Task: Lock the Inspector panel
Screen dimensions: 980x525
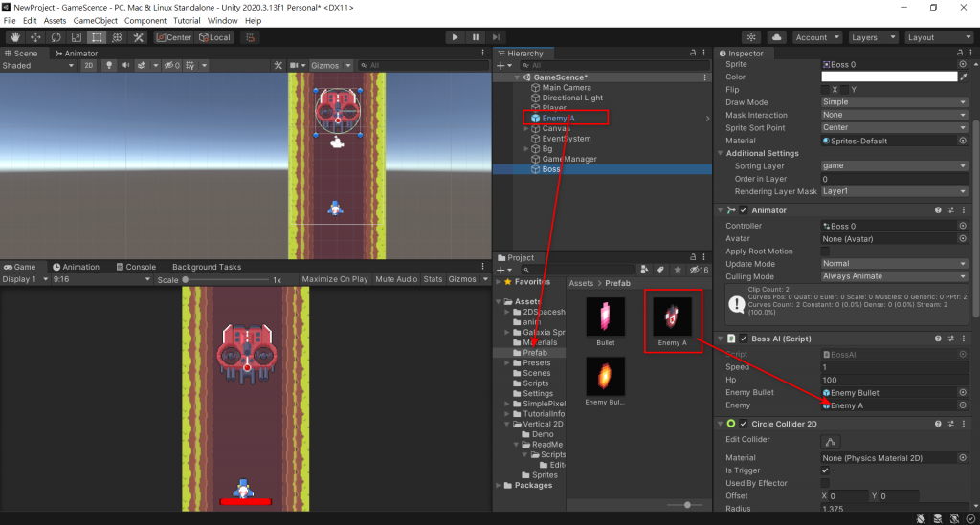Action: [x=960, y=53]
